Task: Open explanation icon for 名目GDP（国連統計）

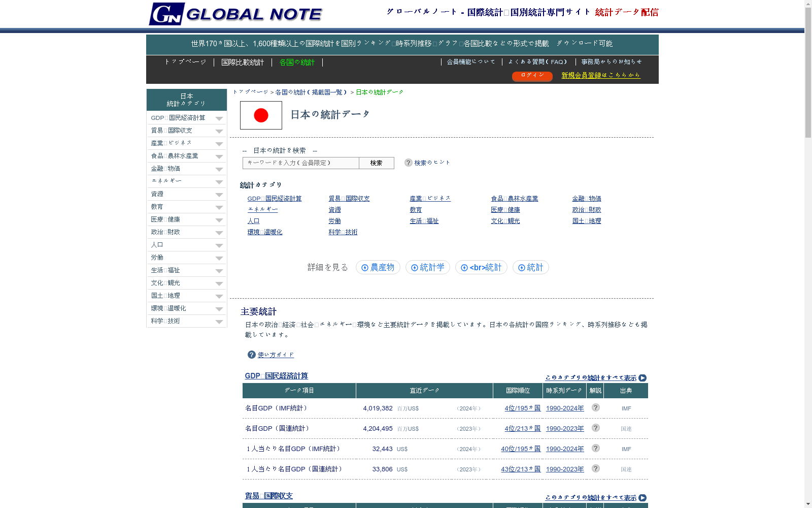Action: [596, 428]
